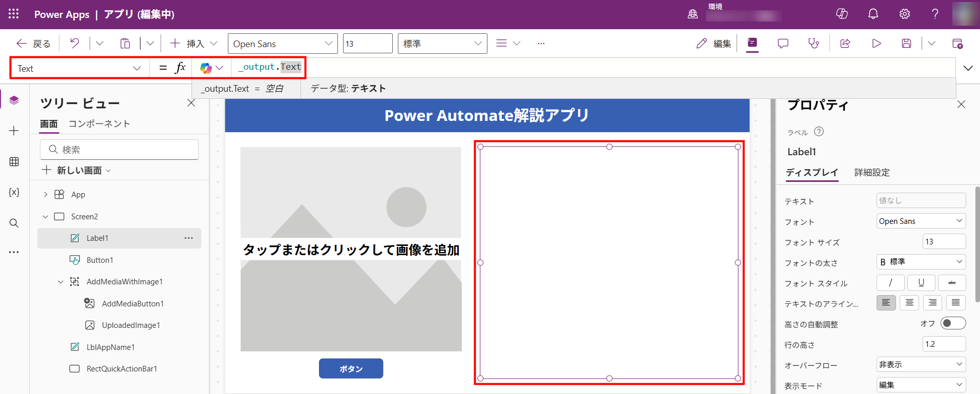Image resolution: width=980 pixels, height=394 pixels.
Task: Open the Data panel in left sidebar
Action: click(14, 162)
